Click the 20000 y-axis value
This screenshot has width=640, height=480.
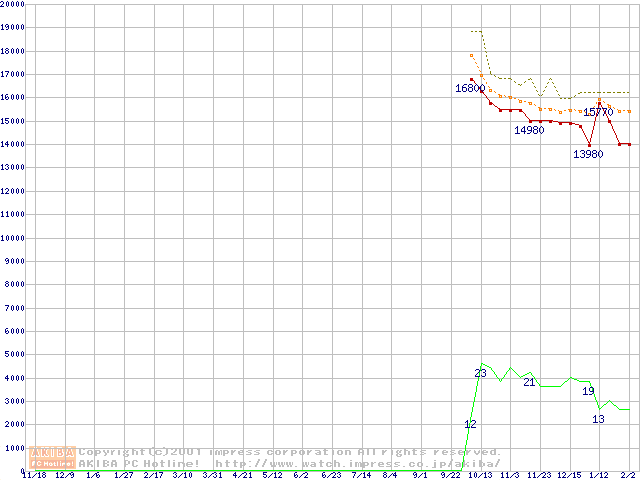pos(12,4)
